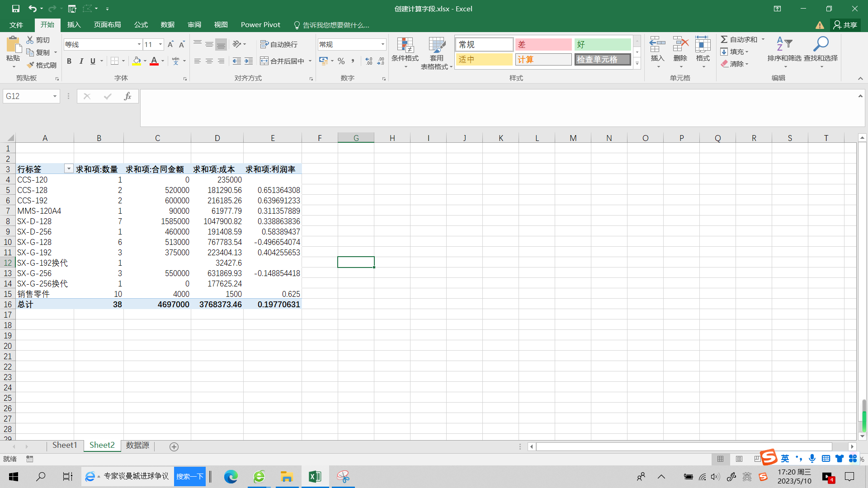Toggle Underline formatting

tap(93, 61)
